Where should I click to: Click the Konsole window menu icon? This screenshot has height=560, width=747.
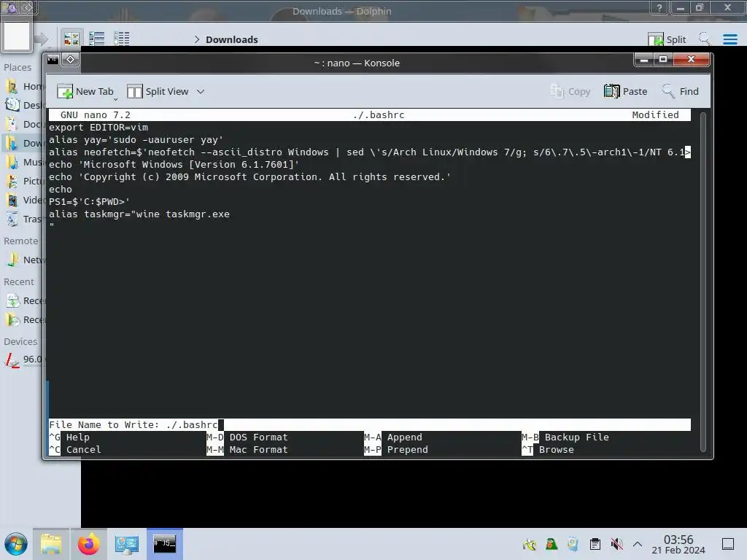53,60
